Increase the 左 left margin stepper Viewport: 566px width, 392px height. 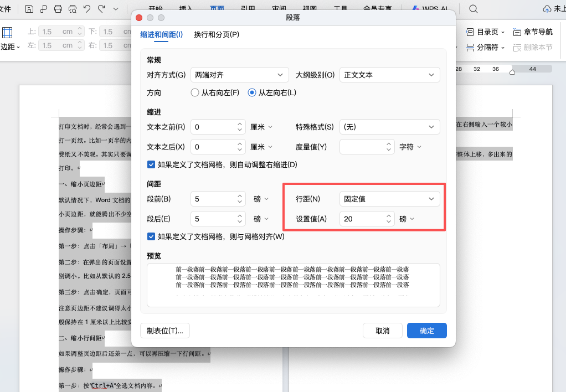[x=80, y=43]
